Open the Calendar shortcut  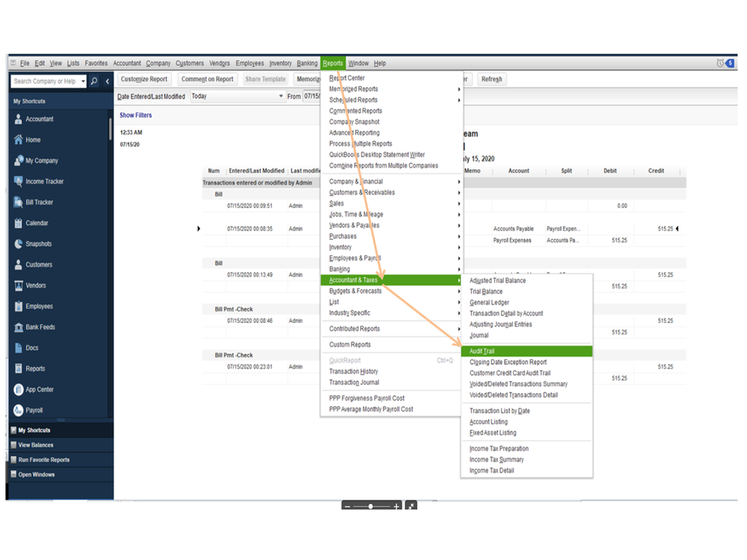click(x=31, y=223)
